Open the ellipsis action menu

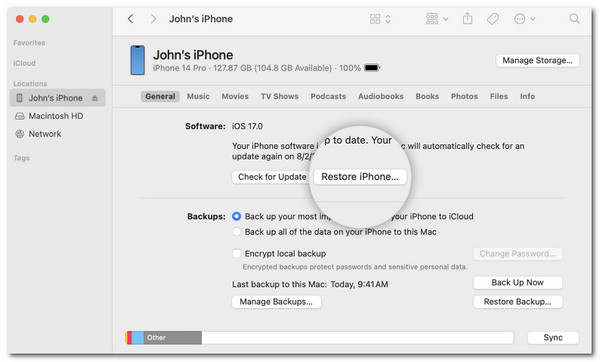click(520, 19)
